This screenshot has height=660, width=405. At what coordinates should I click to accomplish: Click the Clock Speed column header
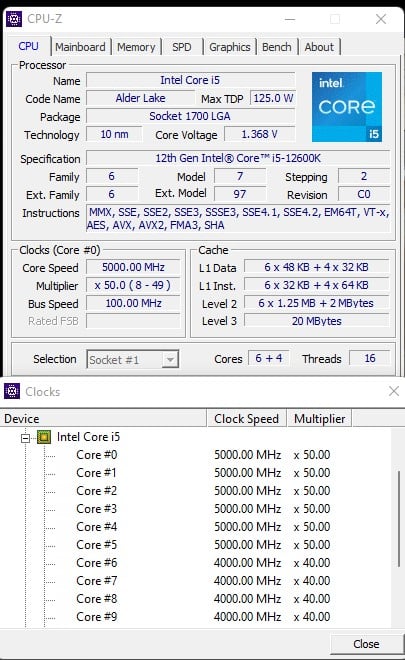[x=246, y=419]
